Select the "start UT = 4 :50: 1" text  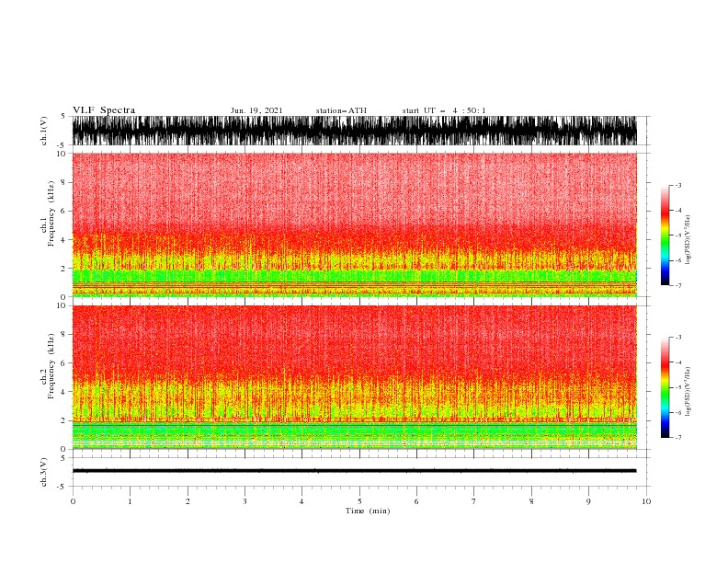[444, 110]
